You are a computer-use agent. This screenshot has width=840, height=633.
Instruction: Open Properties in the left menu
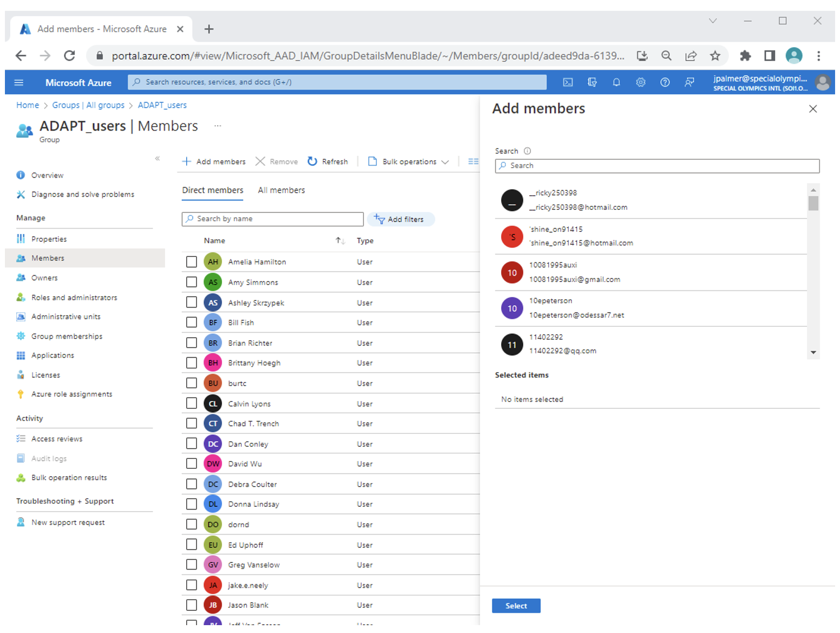[x=49, y=239]
